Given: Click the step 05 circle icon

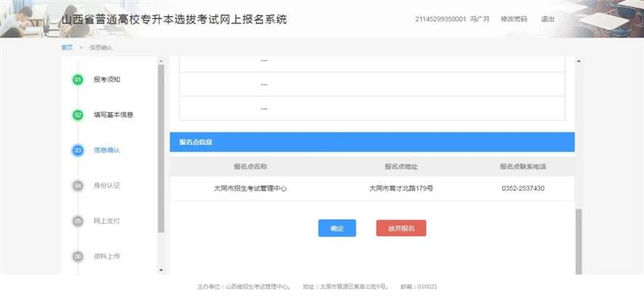Looking at the screenshot, I should pyautogui.click(x=77, y=221).
